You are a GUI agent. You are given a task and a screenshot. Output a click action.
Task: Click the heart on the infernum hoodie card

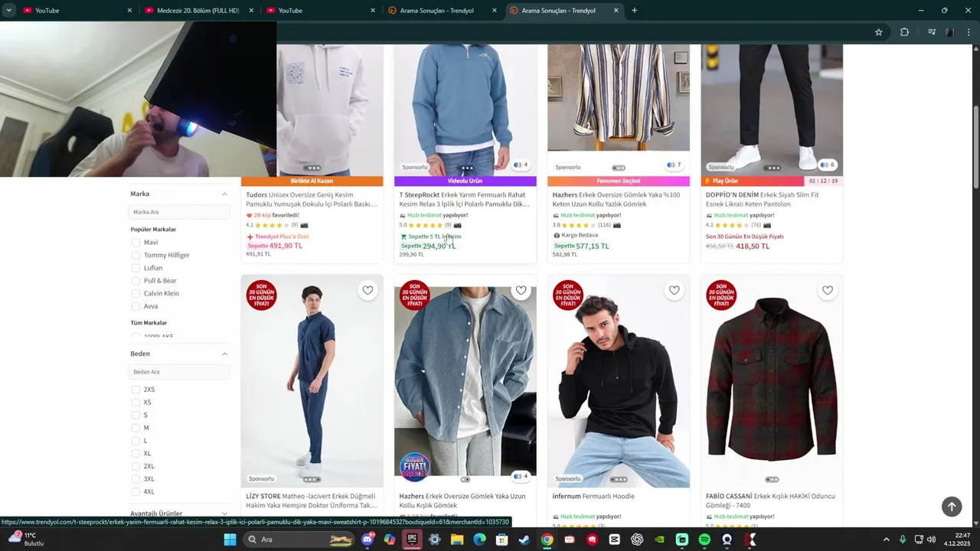point(674,291)
